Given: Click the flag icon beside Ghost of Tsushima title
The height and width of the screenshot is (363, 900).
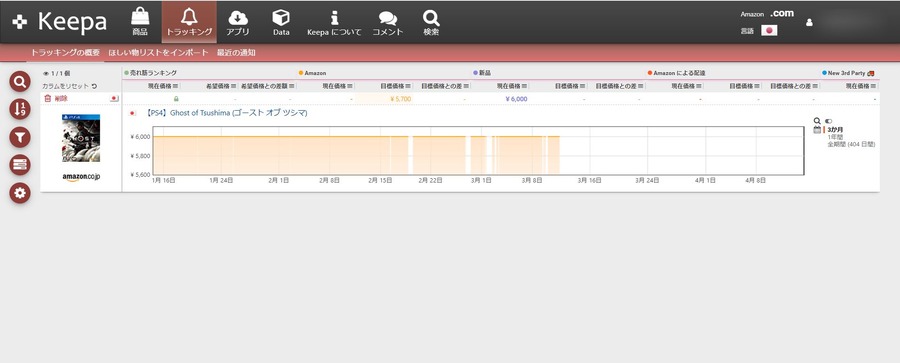Looking at the screenshot, I should tap(132, 113).
